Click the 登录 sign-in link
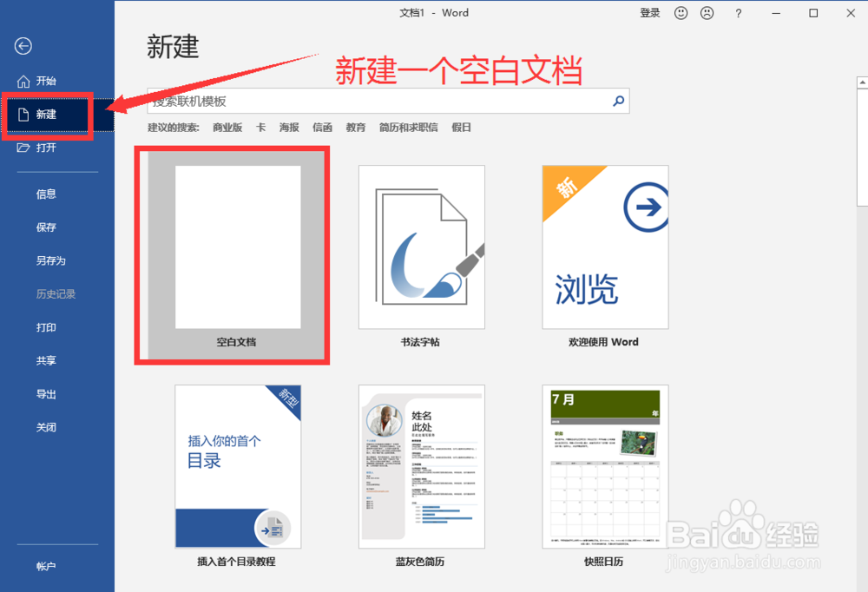The image size is (868, 592). (x=650, y=13)
